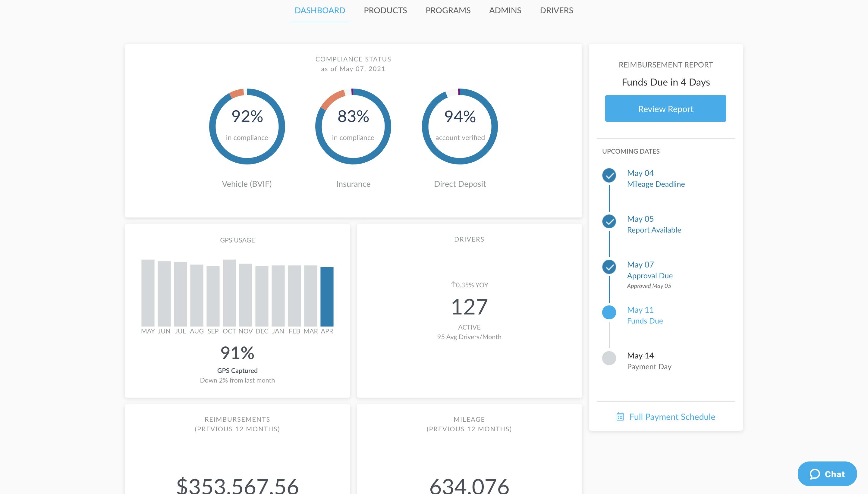Open the GPS Usage details
868x494 pixels.
click(237, 240)
